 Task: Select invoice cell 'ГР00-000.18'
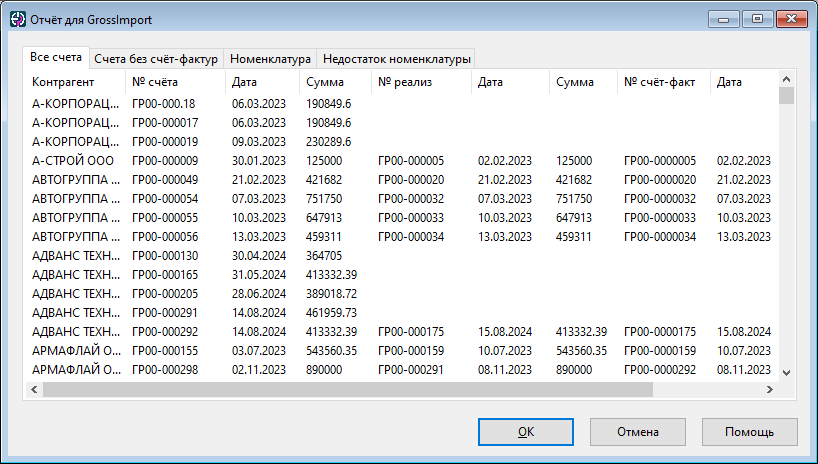click(165, 104)
